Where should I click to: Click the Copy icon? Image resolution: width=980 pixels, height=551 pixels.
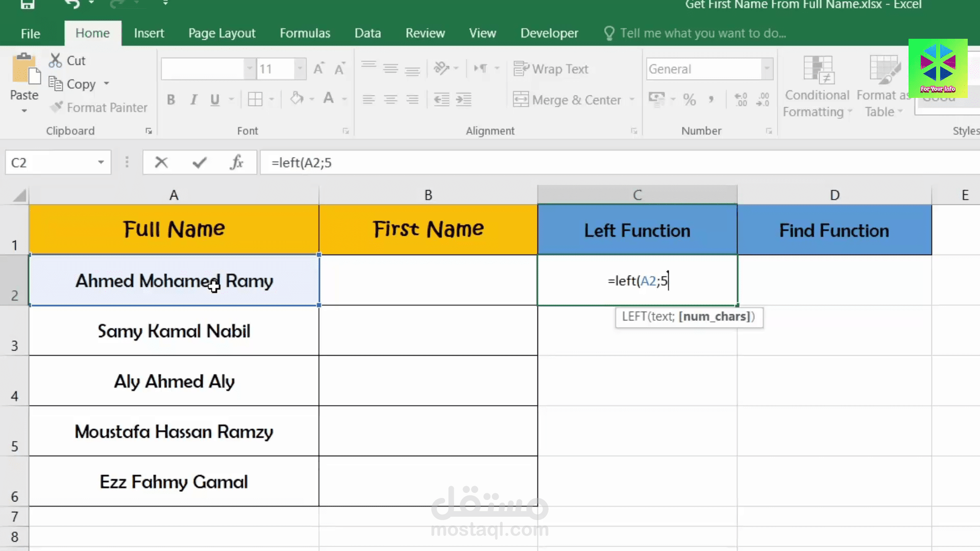pos(57,84)
